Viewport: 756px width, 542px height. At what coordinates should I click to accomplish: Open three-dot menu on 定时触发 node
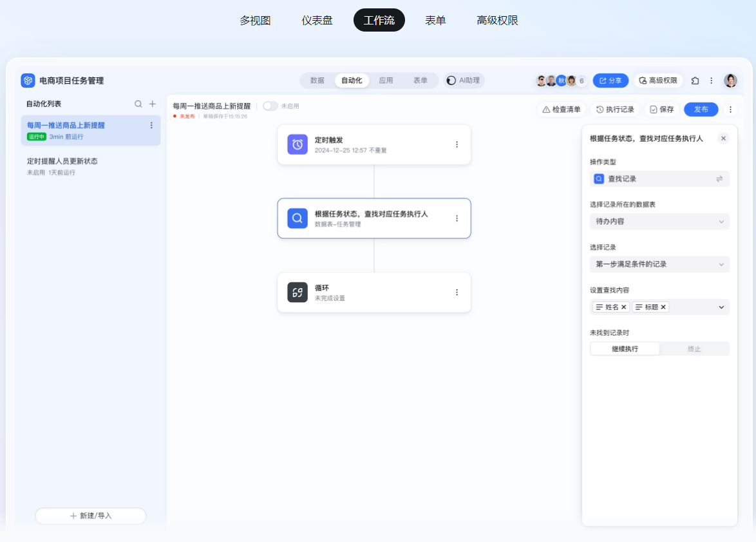[457, 144]
